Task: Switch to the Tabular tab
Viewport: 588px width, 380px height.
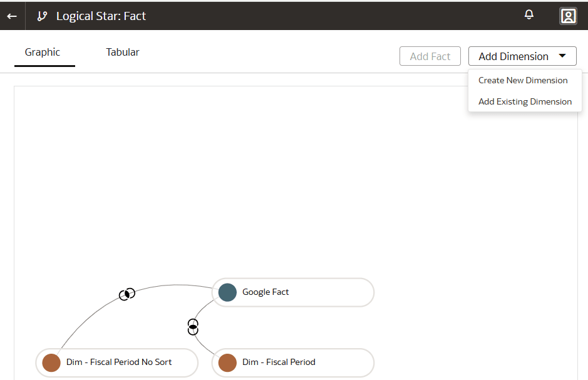Action: [x=123, y=53]
